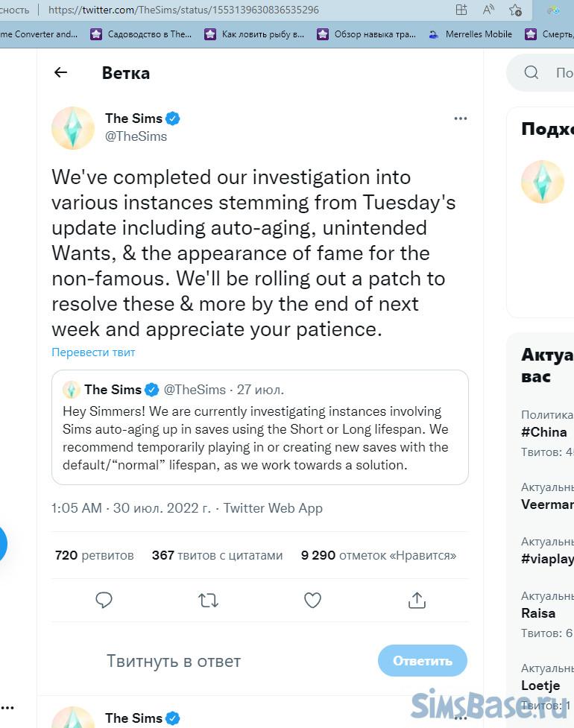View the 720 ретвитов list
Image resolution: width=574 pixels, height=728 pixels.
point(95,555)
